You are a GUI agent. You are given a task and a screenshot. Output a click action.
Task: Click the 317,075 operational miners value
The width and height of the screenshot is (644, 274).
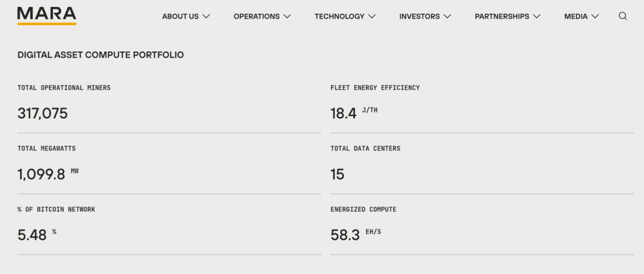(42, 113)
